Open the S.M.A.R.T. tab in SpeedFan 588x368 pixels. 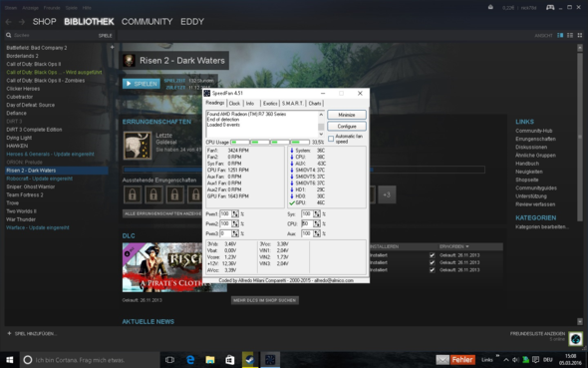point(292,104)
